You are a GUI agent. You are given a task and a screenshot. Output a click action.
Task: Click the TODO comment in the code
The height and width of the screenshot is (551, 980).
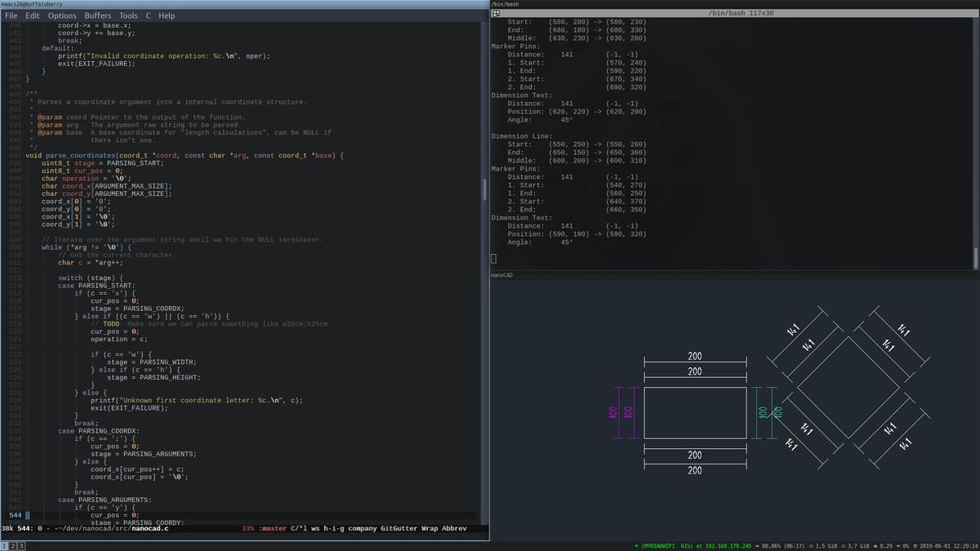click(x=211, y=324)
